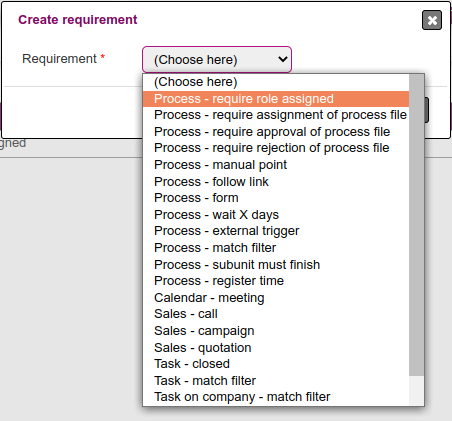Select Process - require assignment of process file
The height and width of the screenshot is (421, 452).
[276, 115]
